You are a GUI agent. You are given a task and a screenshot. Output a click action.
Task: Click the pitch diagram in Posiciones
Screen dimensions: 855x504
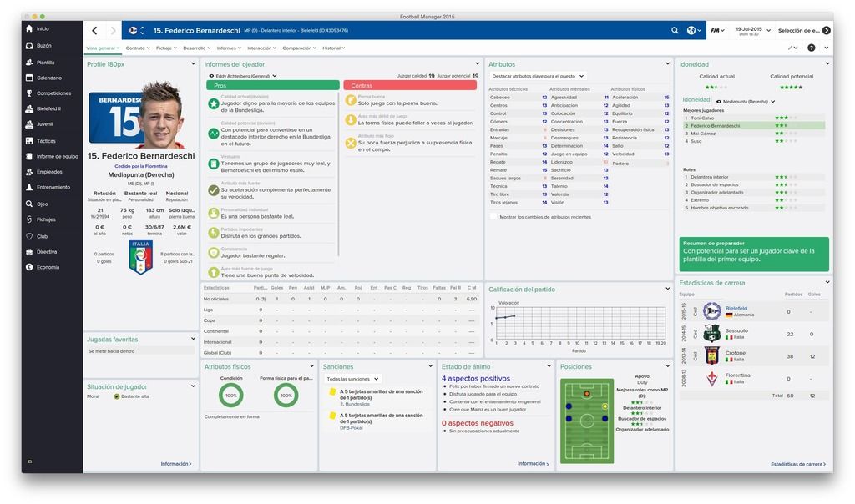587,421
